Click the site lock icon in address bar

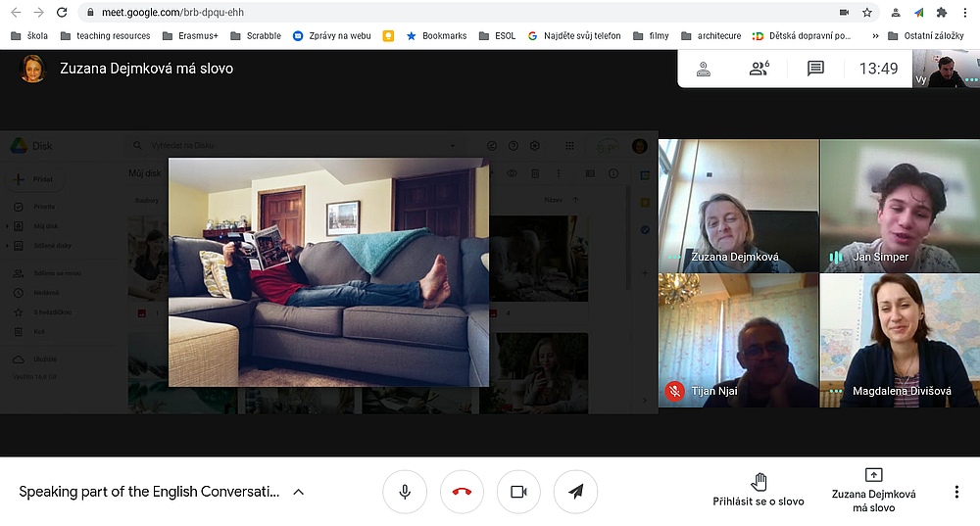(x=90, y=12)
